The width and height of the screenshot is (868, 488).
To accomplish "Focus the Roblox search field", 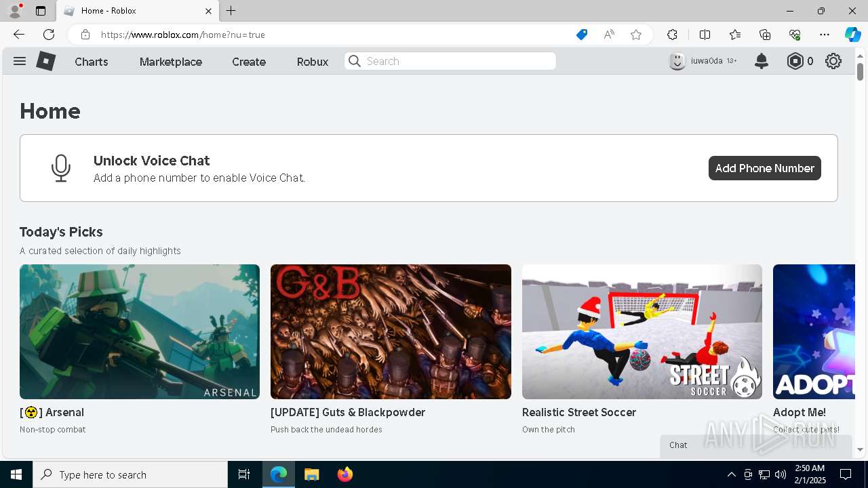I will click(x=450, y=61).
